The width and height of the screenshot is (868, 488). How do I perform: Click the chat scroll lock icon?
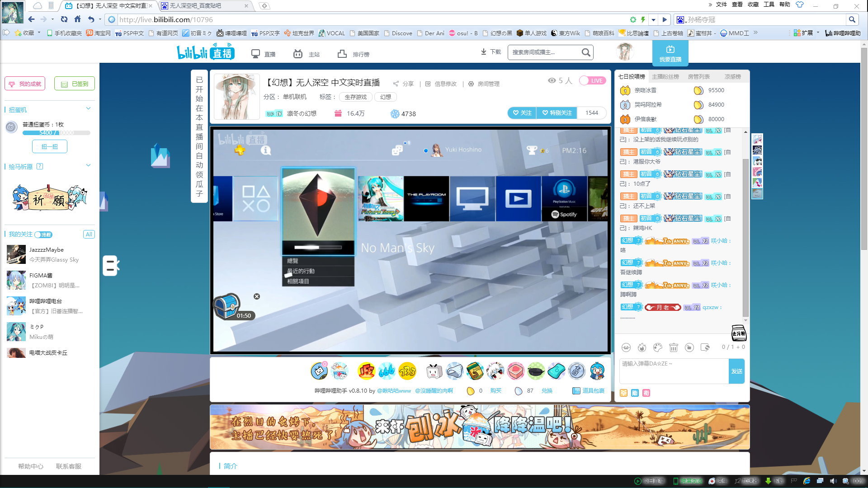[689, 347]
